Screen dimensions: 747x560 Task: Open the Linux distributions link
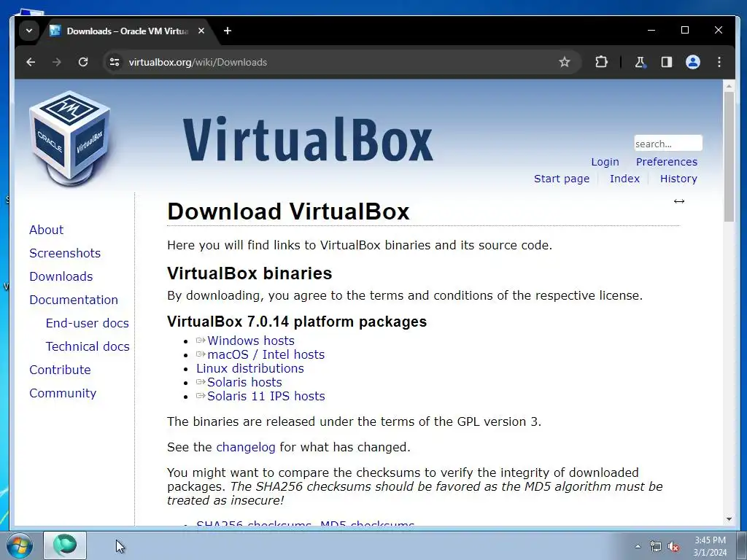pyautogui.click(x=250, y=368)
